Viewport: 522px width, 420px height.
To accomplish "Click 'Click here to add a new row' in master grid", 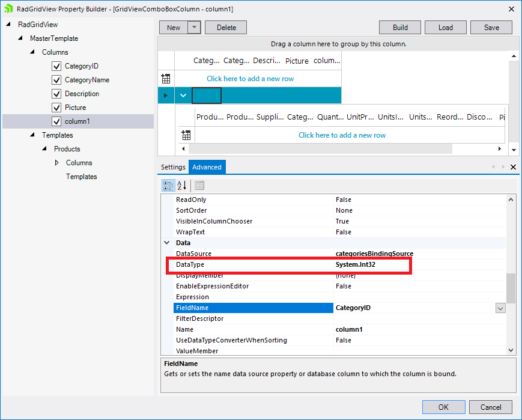I will tap(250, 79).
